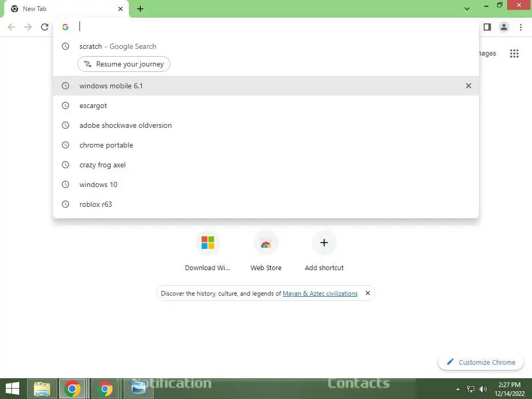
Task: Open a new tab with the plus button
Action: click(140, 9)
